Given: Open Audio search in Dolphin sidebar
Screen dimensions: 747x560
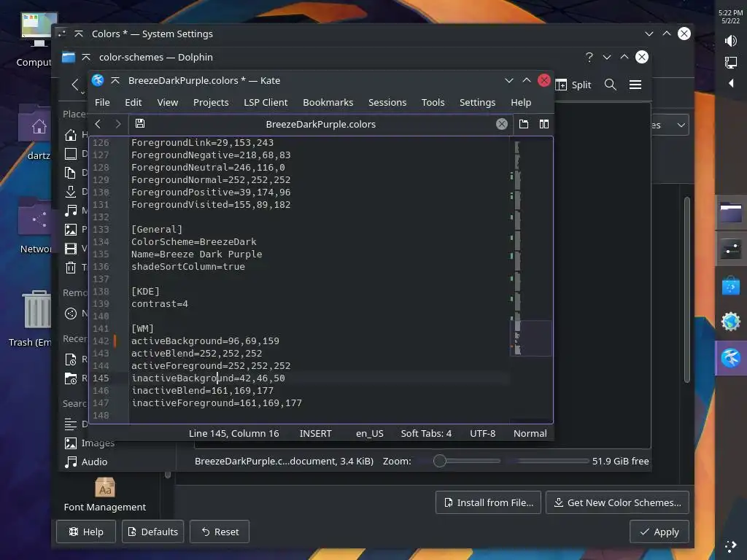Looking at the screenshot, I should point(86,462).
